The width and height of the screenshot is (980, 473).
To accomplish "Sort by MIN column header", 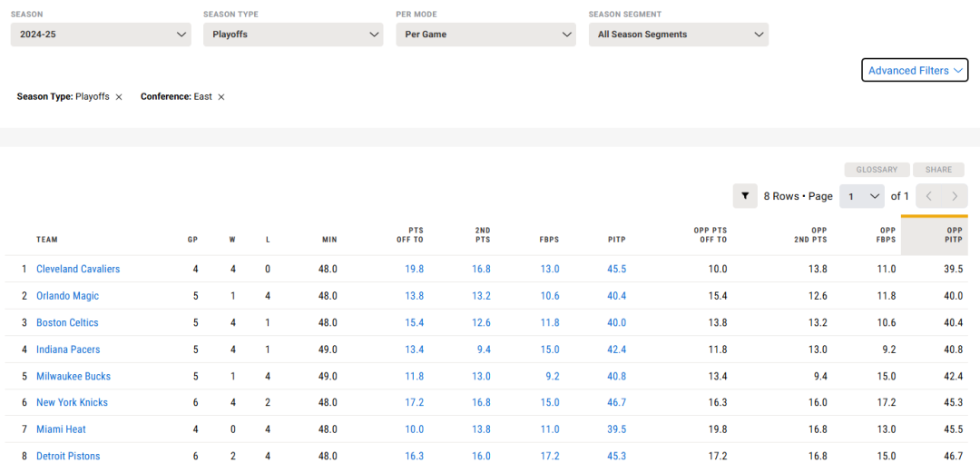I will [329, 240].
